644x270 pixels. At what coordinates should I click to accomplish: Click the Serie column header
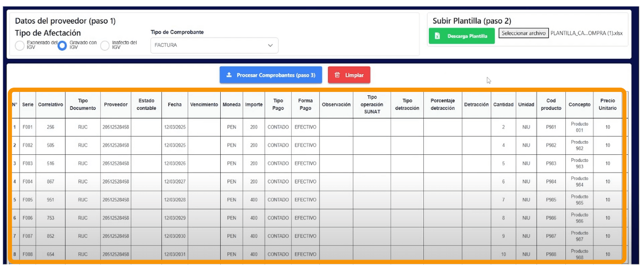(28, 105)
